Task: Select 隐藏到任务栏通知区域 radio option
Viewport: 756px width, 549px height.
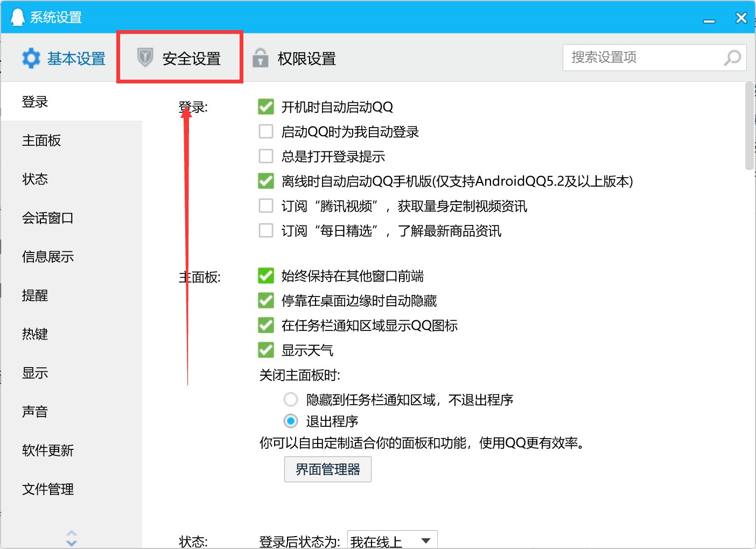Action: click(291, 399)
